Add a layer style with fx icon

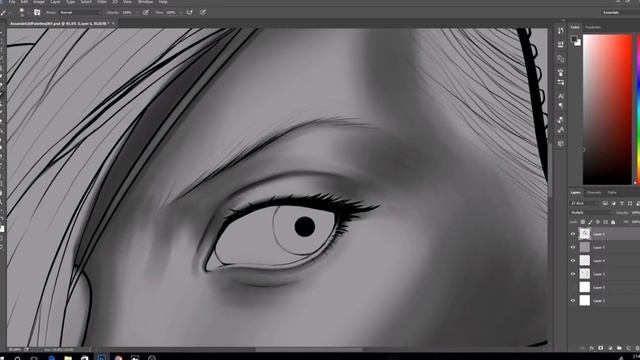pyautogui.click(x=591, y=348)
